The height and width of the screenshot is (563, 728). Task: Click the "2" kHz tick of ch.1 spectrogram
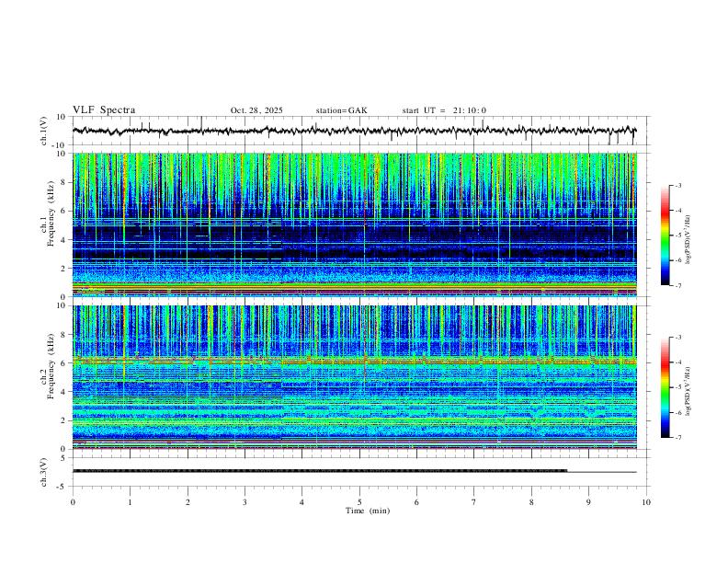[x=63, y=268]
